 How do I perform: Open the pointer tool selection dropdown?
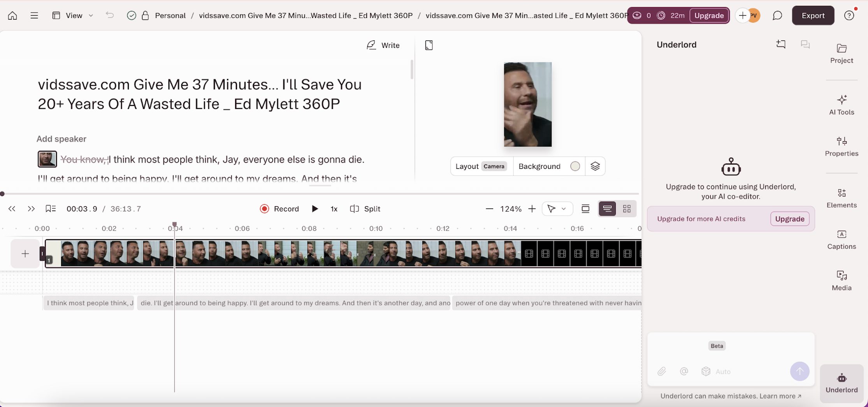(x=557, y=209)
